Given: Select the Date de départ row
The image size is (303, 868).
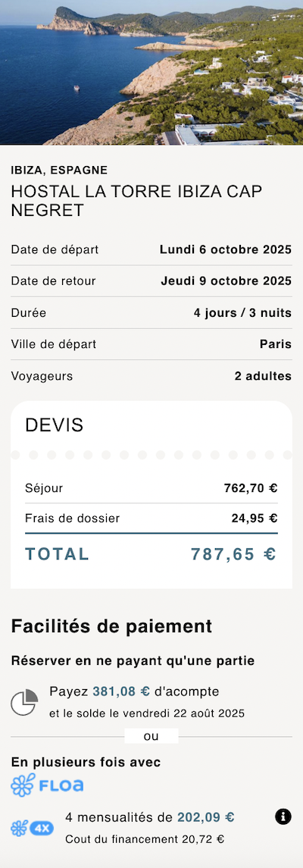Looking at the screenshot, I should coord(151,249).
